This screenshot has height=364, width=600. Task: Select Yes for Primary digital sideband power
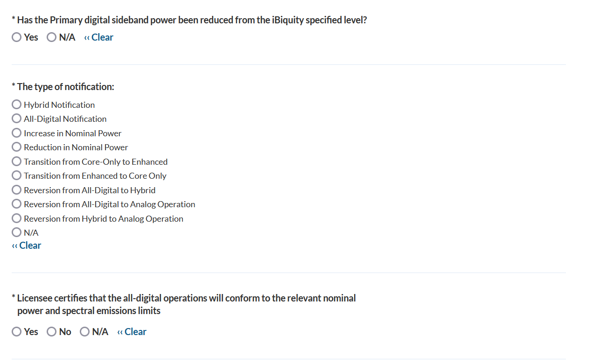tap(17, 37)
